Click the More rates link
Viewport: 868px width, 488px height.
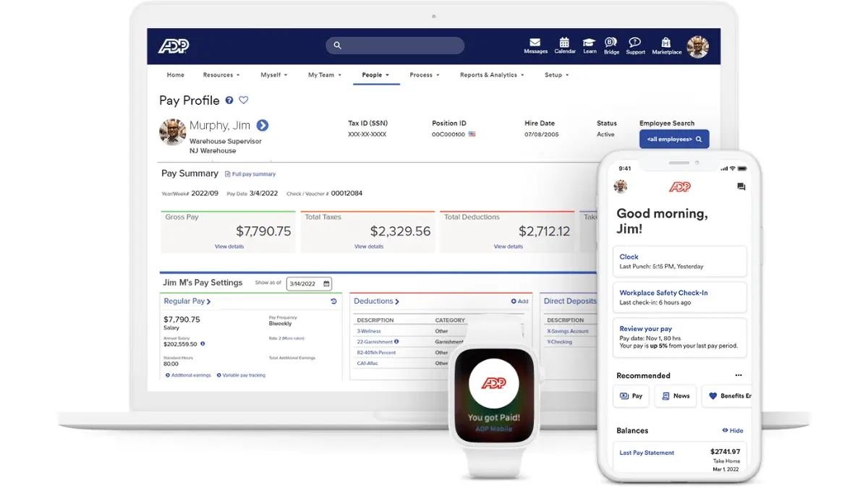pos(293,338)
